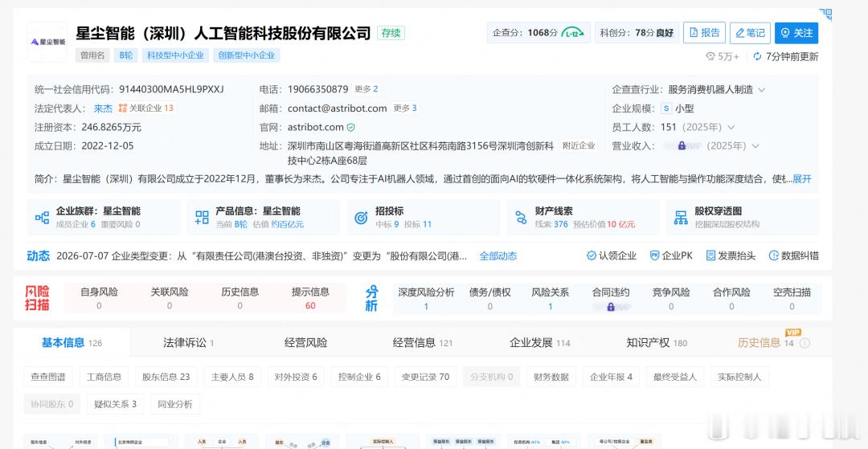
Task: Open 发票抬头 invoice header
Action: [x=731, y=255]
